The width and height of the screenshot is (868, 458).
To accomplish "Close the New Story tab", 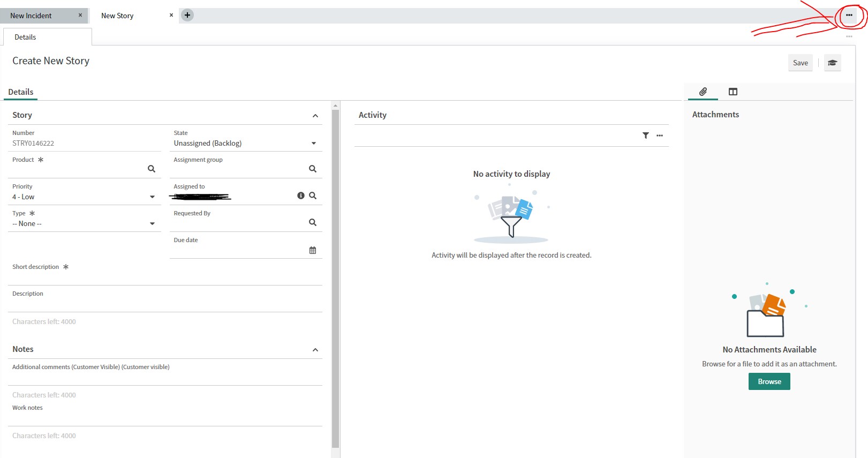I will pos(171,15).
